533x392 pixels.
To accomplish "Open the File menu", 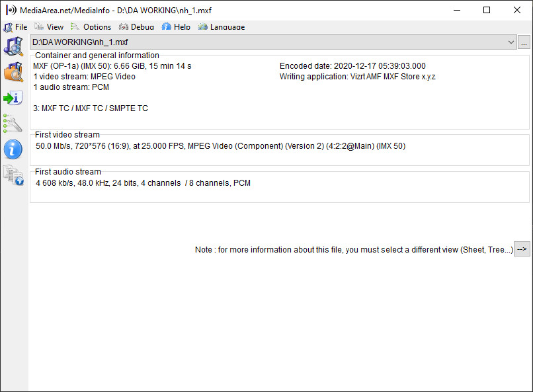I will (15, 27).
